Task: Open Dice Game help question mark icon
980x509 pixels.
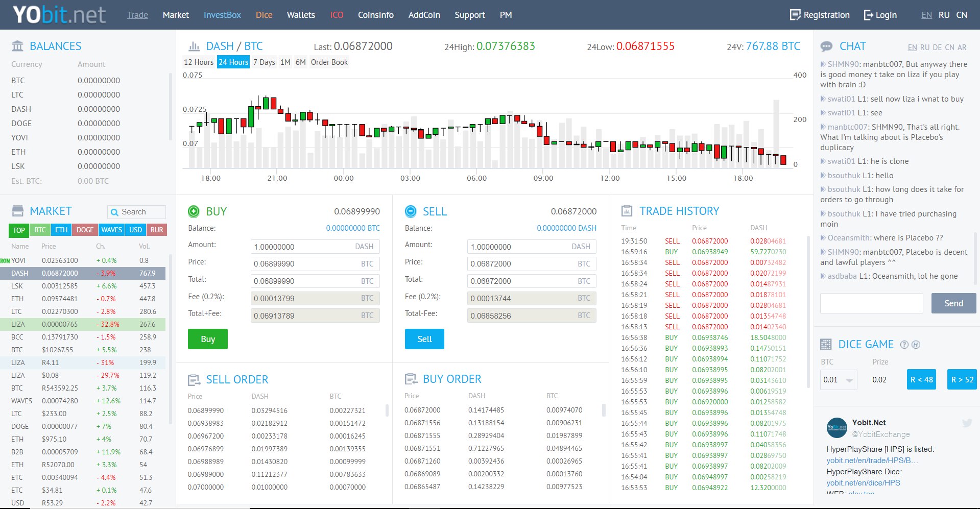Action: click(904, 345)
